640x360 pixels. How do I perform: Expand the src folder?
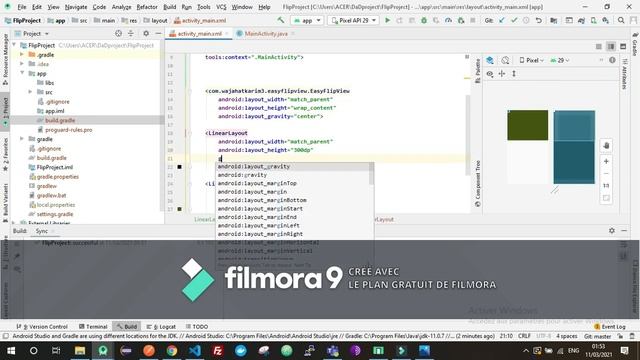click(x=30, y=92)
